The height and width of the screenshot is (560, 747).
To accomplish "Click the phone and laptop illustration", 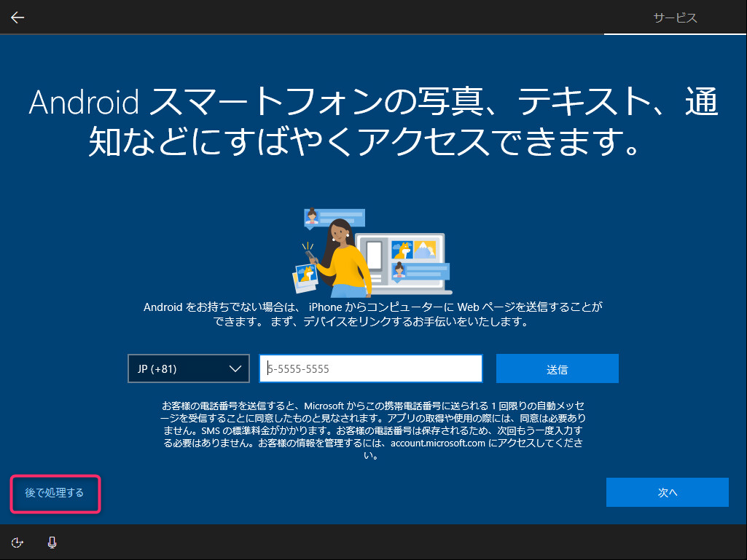I will [x=372, y=253].
